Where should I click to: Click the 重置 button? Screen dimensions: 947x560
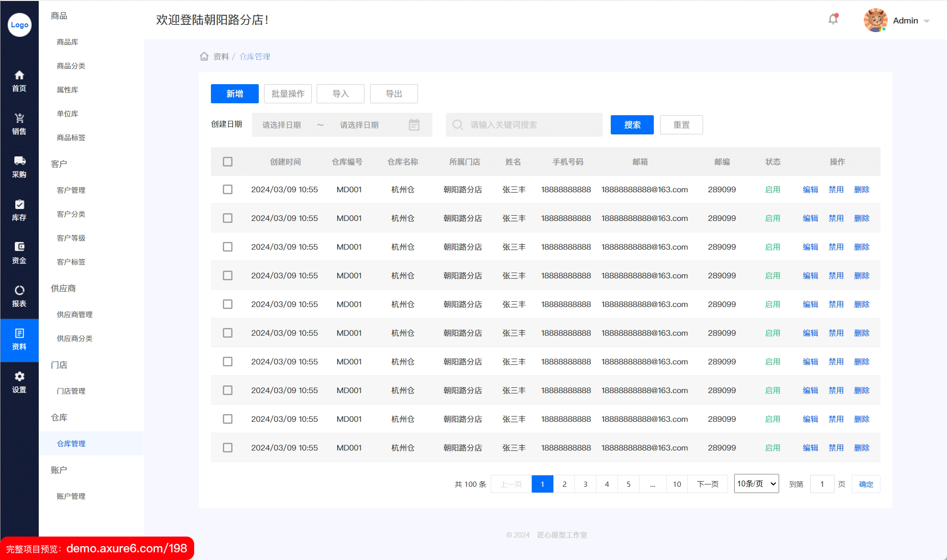click(682, 125)
